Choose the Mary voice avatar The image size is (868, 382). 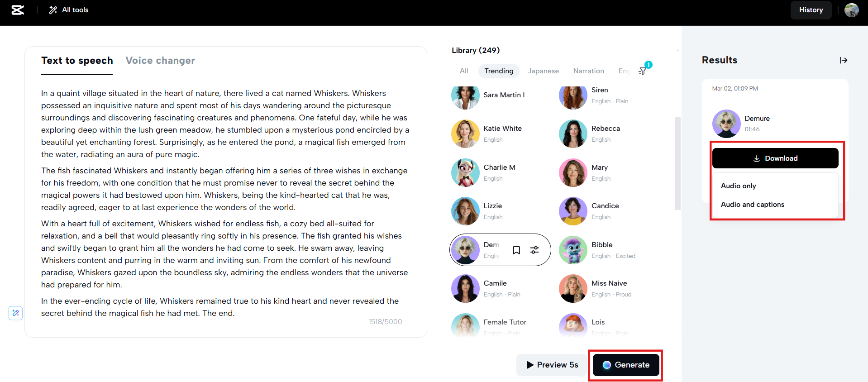point(573,172)
